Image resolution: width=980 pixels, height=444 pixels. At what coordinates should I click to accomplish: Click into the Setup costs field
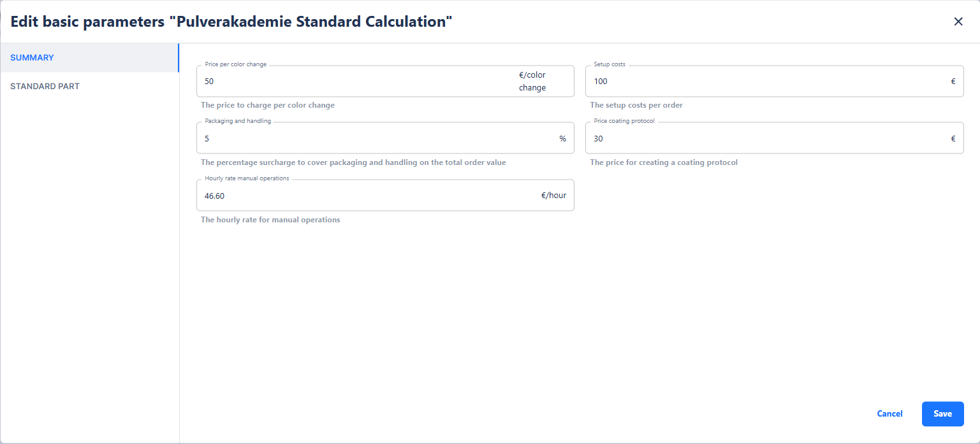[765, 82]
